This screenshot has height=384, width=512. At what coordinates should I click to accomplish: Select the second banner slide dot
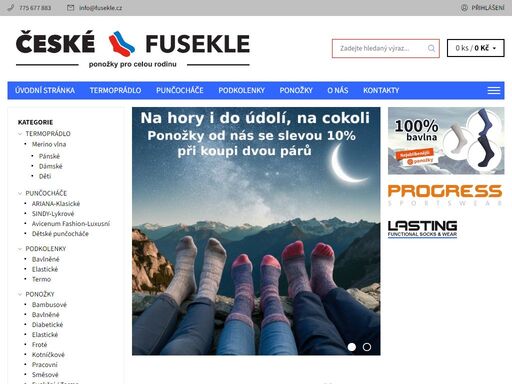(367, 347)
